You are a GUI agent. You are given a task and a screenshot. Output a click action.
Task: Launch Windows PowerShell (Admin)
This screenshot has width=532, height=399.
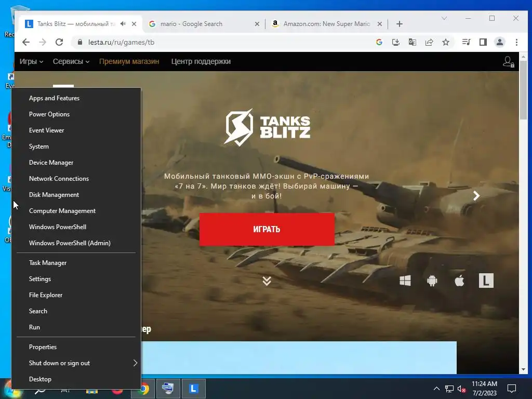[76, 243]
